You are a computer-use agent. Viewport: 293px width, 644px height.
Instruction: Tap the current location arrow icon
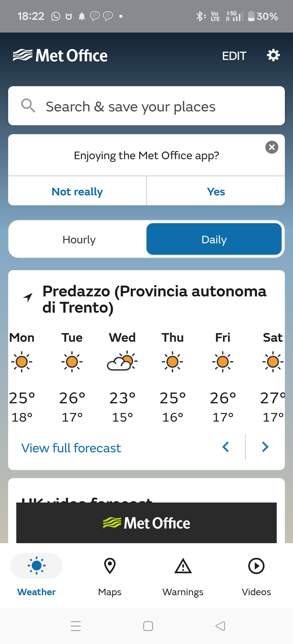point(28,297)
